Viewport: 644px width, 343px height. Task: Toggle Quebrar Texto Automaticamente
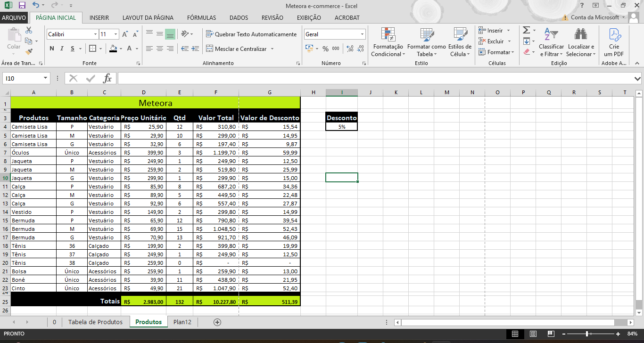252,34
